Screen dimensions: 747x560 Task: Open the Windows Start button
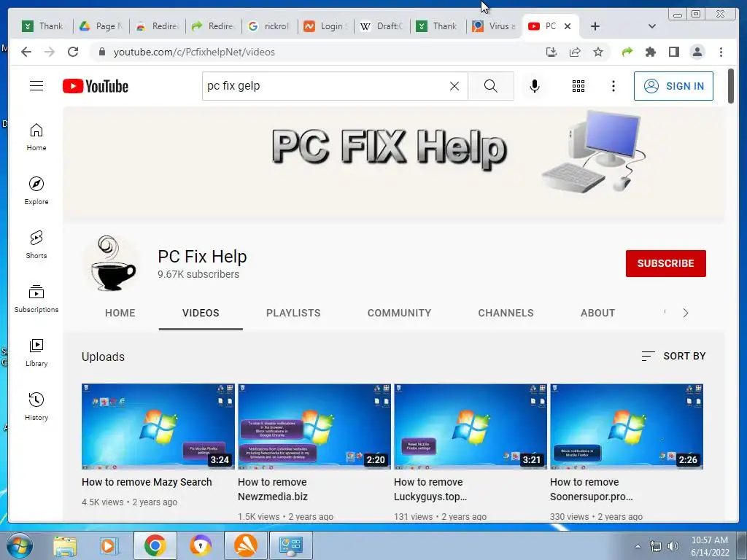pos(19,545)
